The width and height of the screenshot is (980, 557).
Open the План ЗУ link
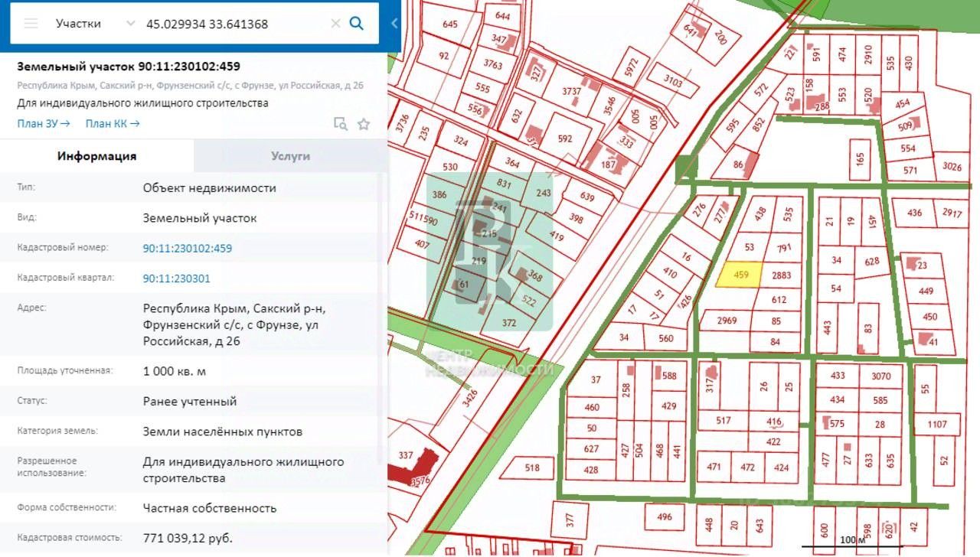(44, 123)
